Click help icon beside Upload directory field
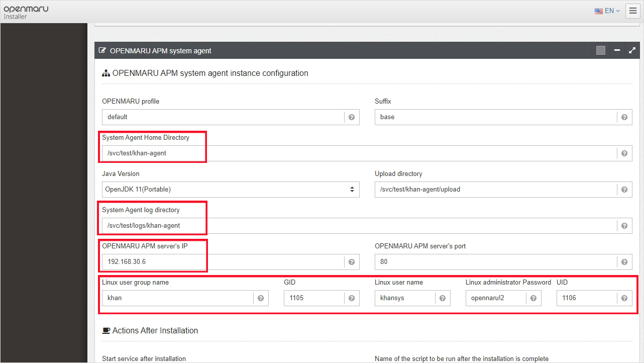This screenshot has width=644, height=363. click(x=624, y=190)
